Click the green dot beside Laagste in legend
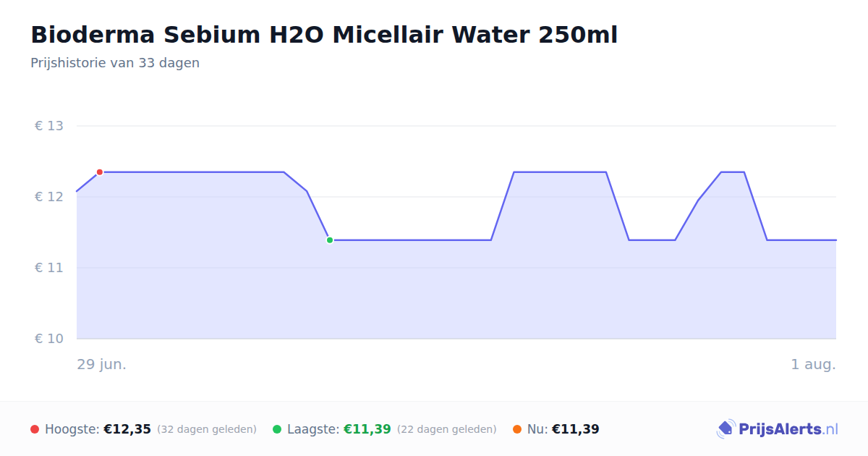The width and height of the screenshot is (868, 456). [x=277, y=429]
